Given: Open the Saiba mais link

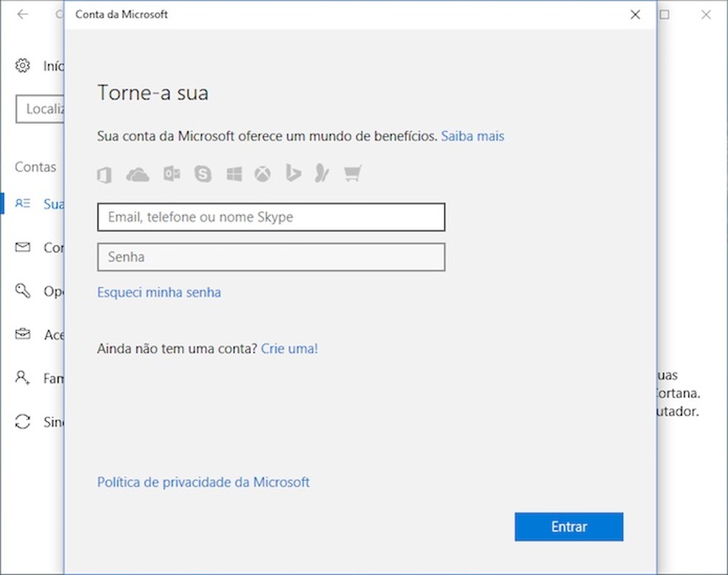Looking at the screenshot, I should point(473,136).
